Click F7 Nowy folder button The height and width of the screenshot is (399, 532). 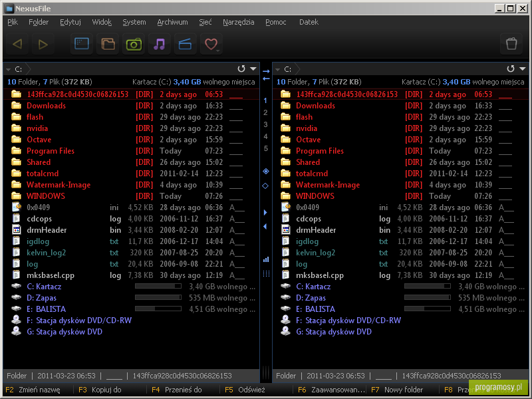(397, 390)
